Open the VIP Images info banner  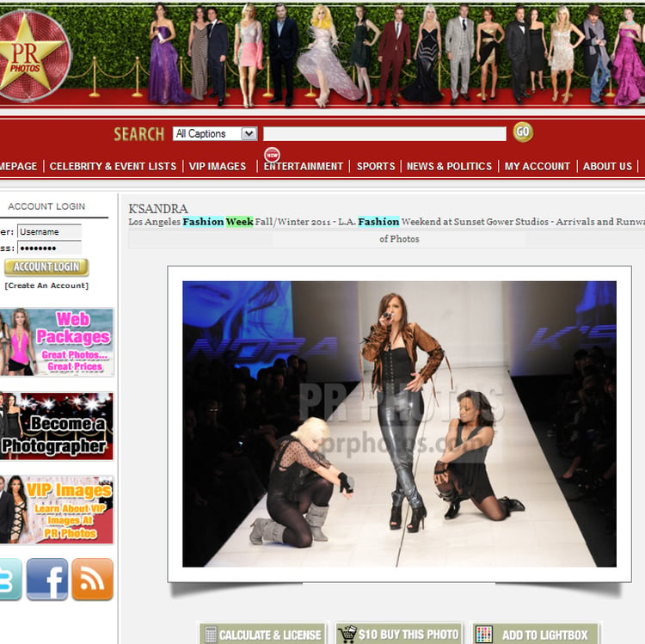[57, 510]
